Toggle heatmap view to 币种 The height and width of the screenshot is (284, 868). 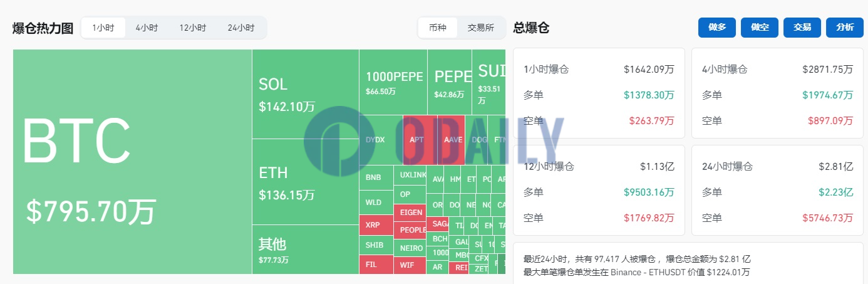pos(438,28)
